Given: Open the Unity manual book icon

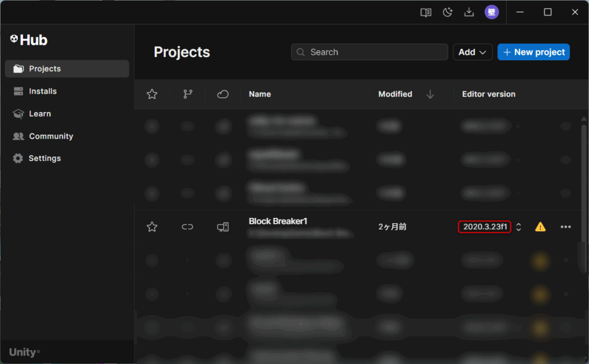Looking at the screenshot, I should (426, 13).
